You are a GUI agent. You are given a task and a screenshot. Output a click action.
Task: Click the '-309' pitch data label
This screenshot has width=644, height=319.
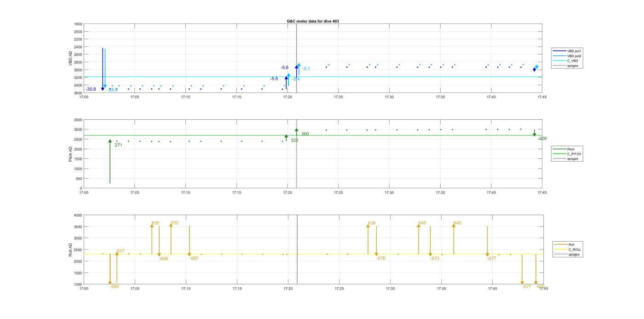click(542, 139)
